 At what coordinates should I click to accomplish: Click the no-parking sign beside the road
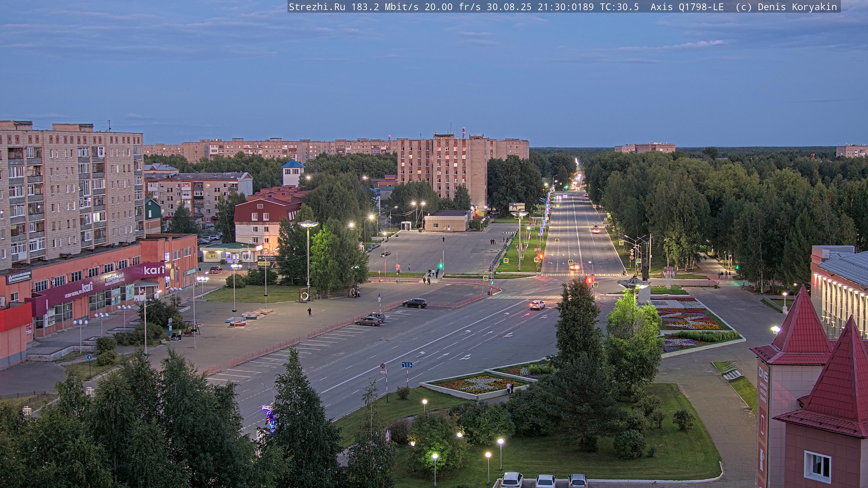(383, 366)
